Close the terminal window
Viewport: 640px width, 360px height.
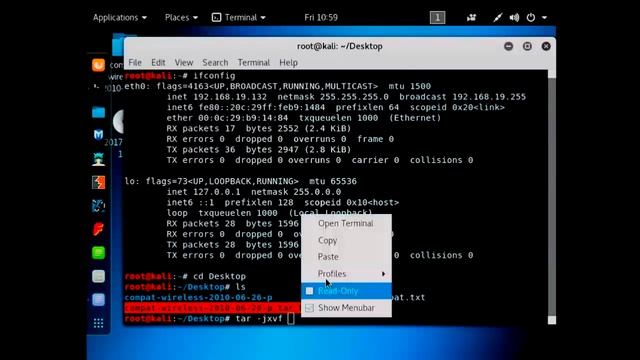(546, 46)
